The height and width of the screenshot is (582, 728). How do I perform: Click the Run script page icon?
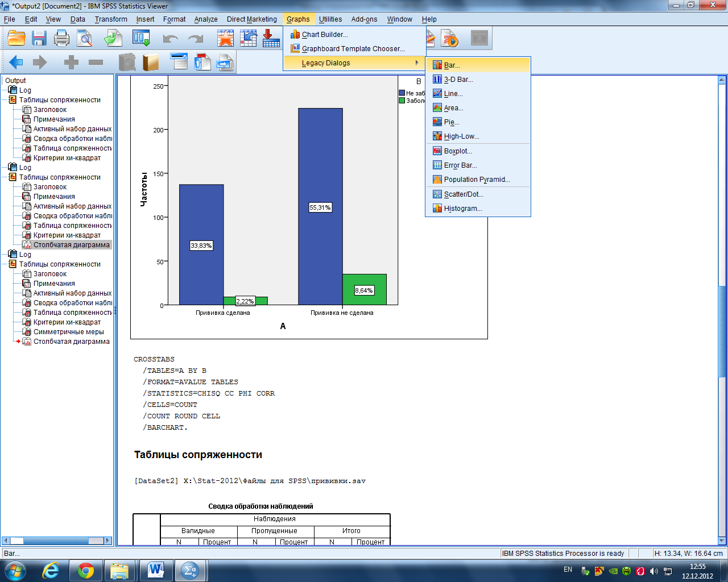point(449,38)
